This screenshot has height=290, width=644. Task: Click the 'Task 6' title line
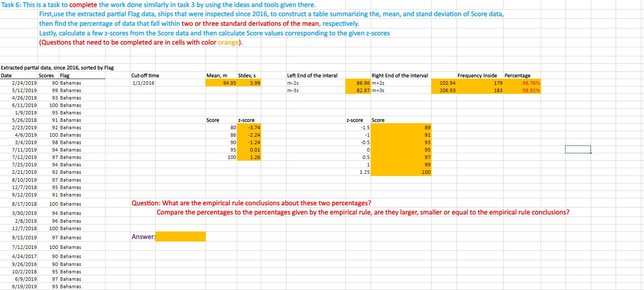click(158, 5)
